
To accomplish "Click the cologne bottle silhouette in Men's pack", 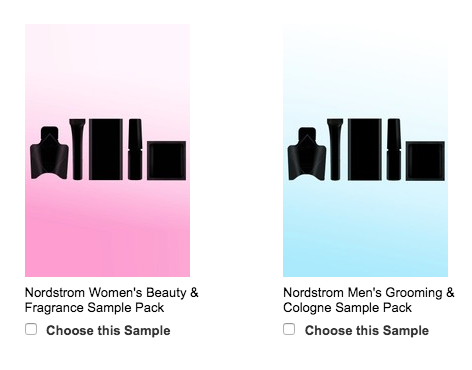I will (x=307, y=154).
